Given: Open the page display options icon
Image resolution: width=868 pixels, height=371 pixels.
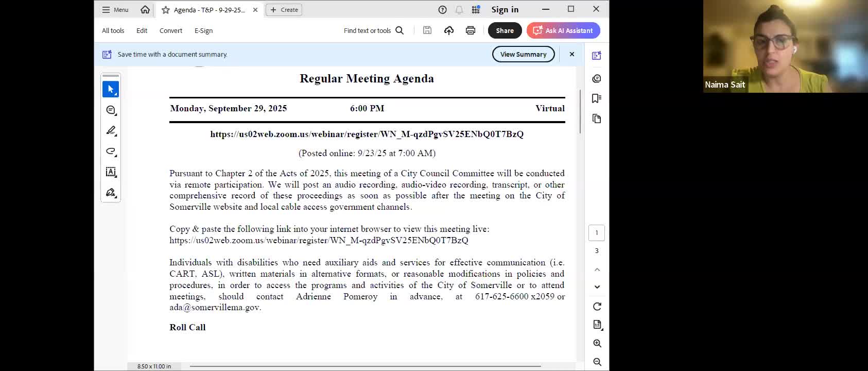Looking at the screenshot, I should [597, 325].
